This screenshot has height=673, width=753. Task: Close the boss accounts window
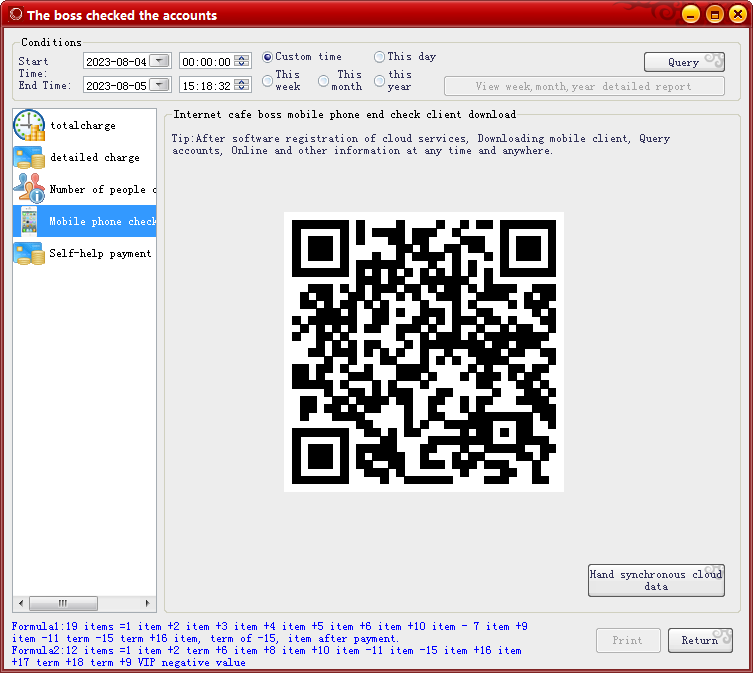click(x=738, y=14)
